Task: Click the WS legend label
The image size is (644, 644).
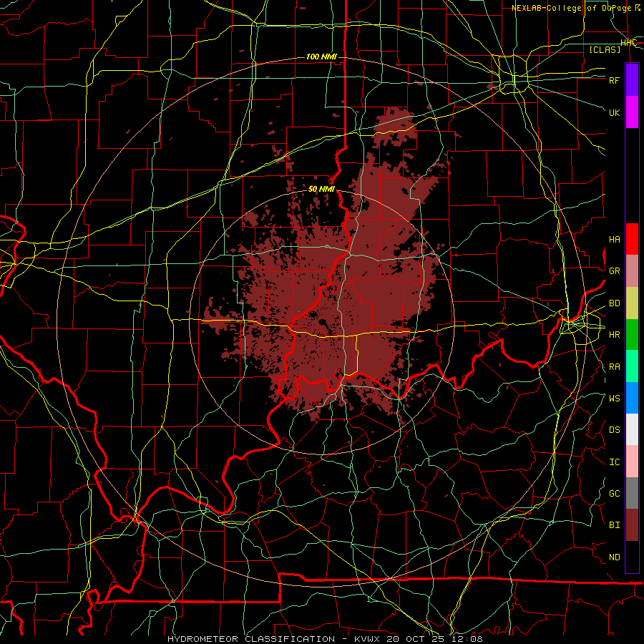Action: pyautogui.click(x=615, y=399)
